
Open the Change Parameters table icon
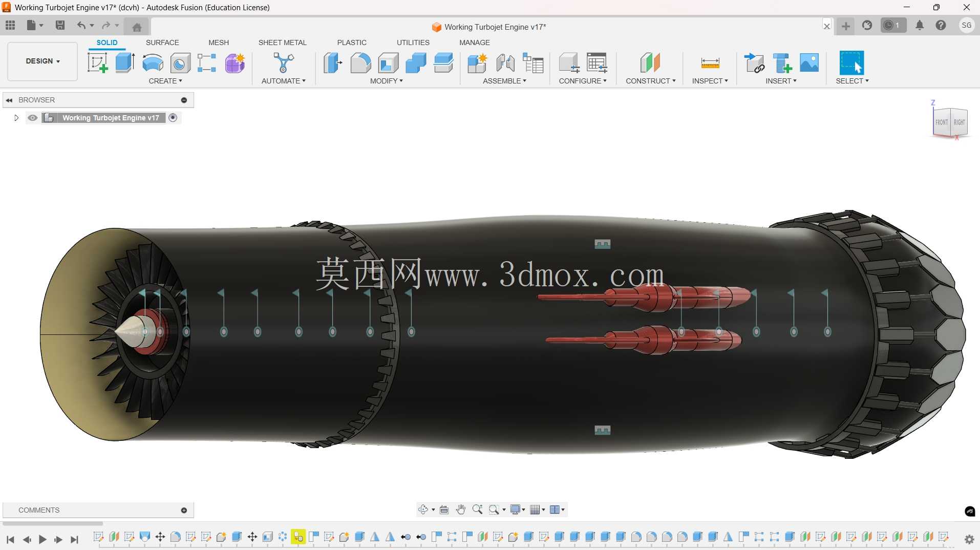[x=597, y=63]
